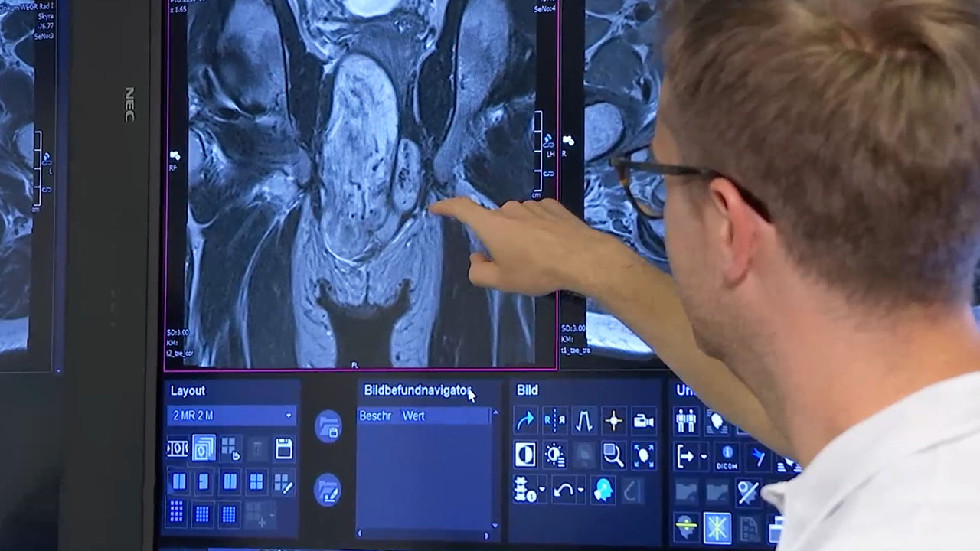
Task: Click the video camera cine icon
Action: click(x=644, y=420)
